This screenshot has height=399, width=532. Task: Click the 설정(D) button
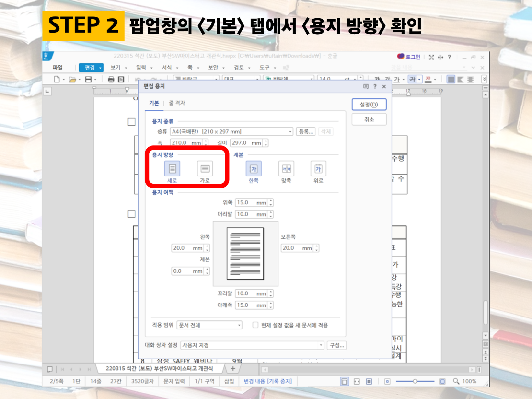click(x=369, y=104)
